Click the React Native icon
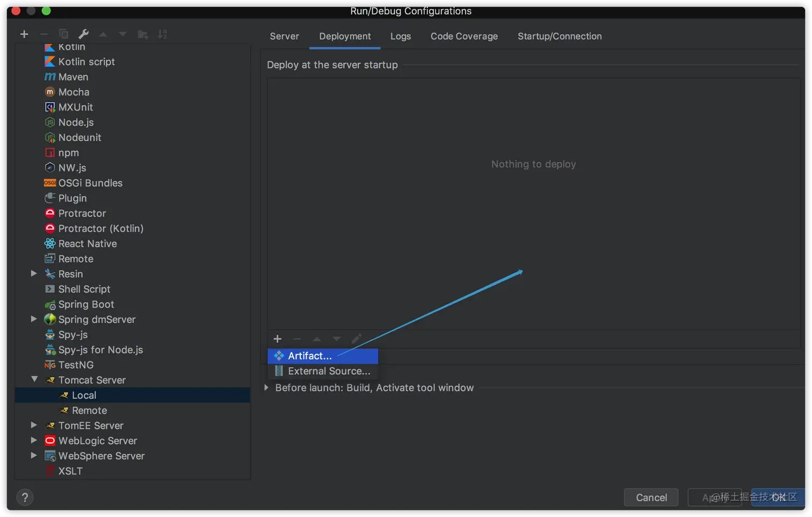The image size is (812, 517). [50, 243]
